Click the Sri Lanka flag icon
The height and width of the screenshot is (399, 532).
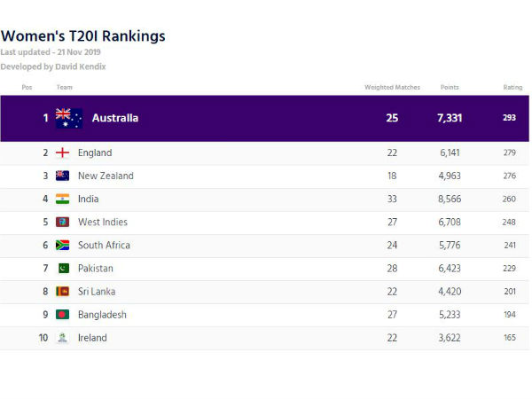click(x=63, y=291)
